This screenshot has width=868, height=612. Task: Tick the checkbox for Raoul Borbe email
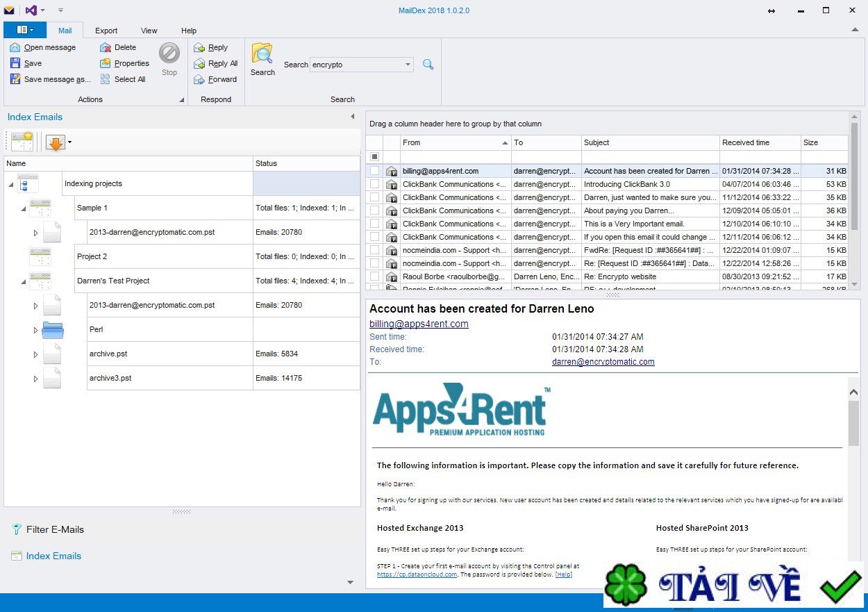click(375, 276)
